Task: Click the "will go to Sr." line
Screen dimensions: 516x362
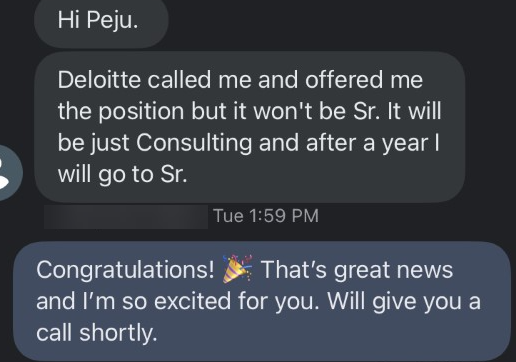Action: (122, 174)
